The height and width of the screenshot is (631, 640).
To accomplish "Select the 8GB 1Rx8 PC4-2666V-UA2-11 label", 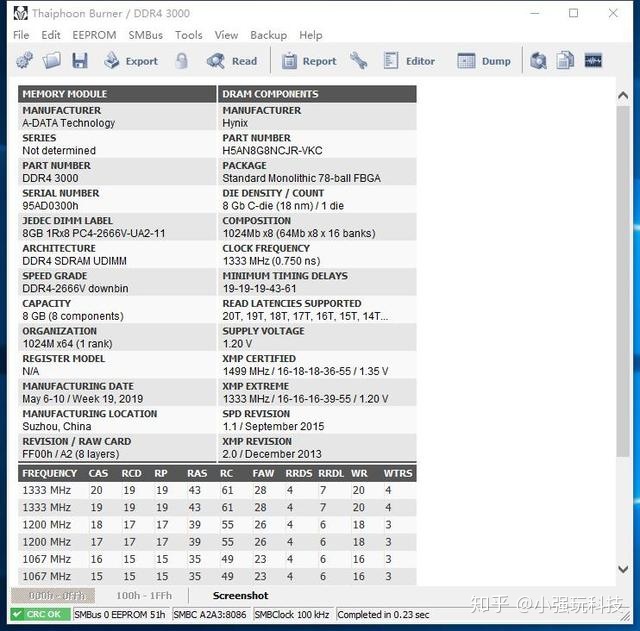I will (x=94, y=233).
